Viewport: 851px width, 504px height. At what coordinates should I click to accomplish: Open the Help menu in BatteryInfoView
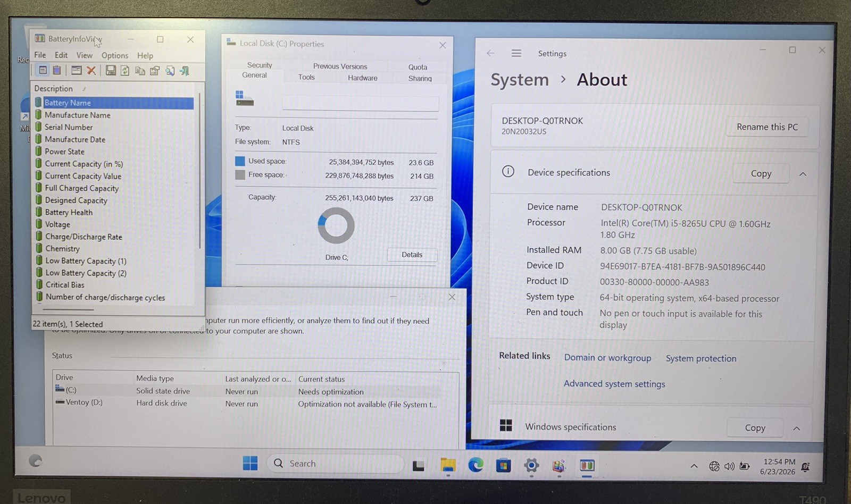(x=145, y=55)
